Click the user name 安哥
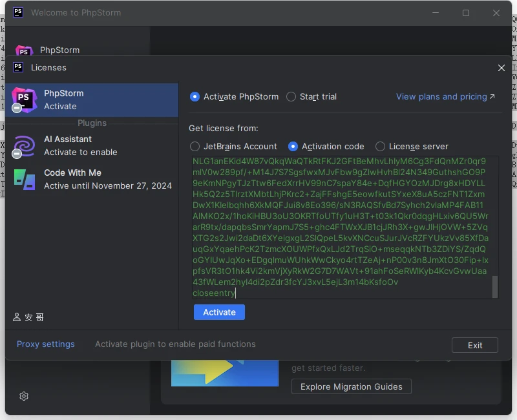517x420 pixels. coord(34,317)
